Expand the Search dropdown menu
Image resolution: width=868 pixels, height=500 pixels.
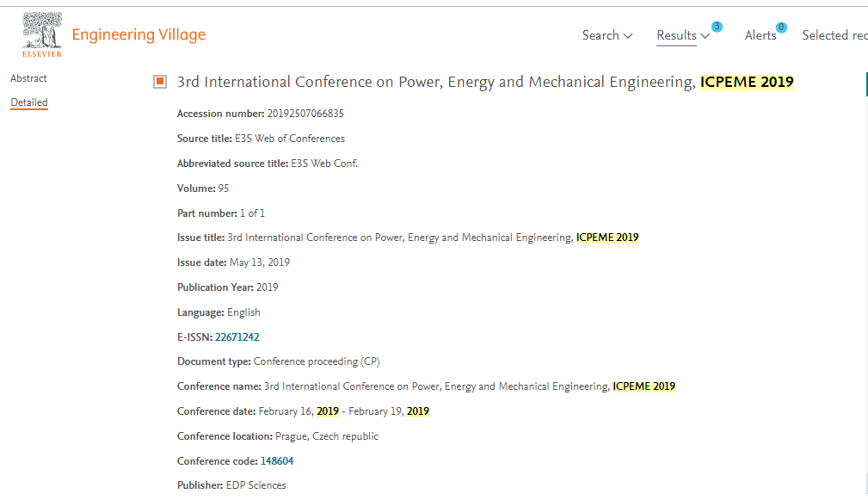click(x=606, y=35)
